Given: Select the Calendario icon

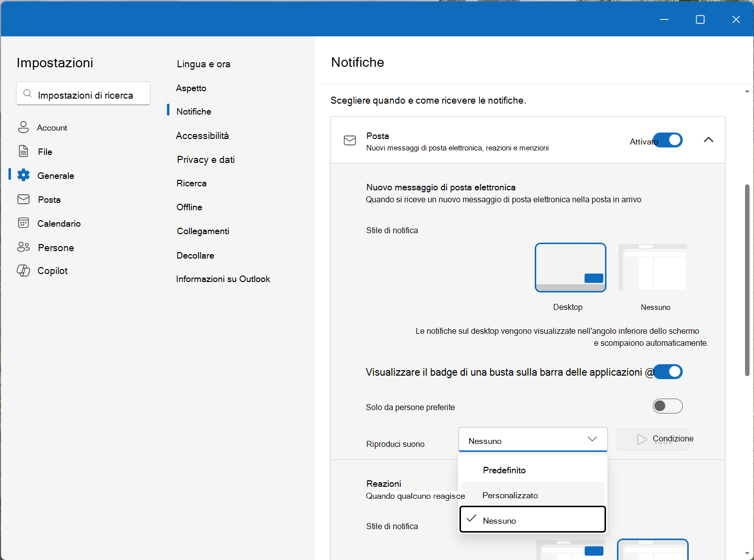Looking at the screenshot, I should pyautogui.click(x=23, y=223).
